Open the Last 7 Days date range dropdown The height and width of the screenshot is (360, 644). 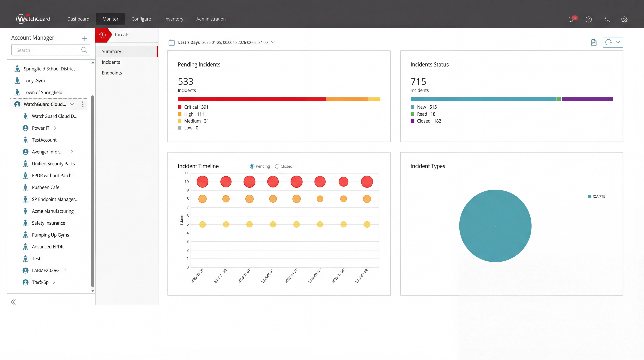(x=273, y=42)
